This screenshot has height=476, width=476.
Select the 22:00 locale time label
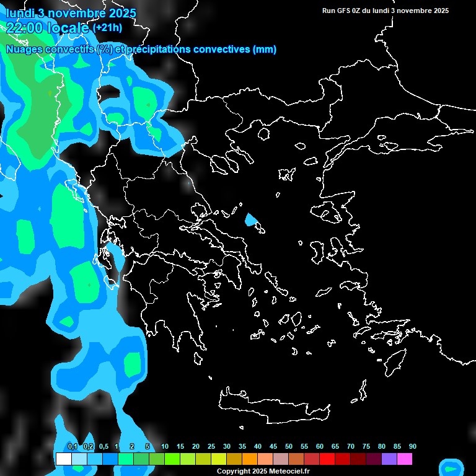[x=48, y=27]
